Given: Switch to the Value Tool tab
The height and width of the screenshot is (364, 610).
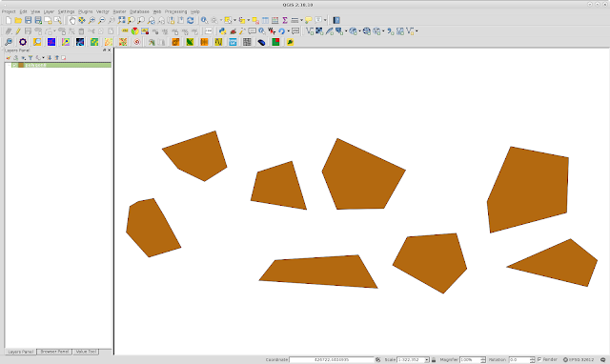Looking at the screenshot, I should pyautogui.click(x=86, y=352).
